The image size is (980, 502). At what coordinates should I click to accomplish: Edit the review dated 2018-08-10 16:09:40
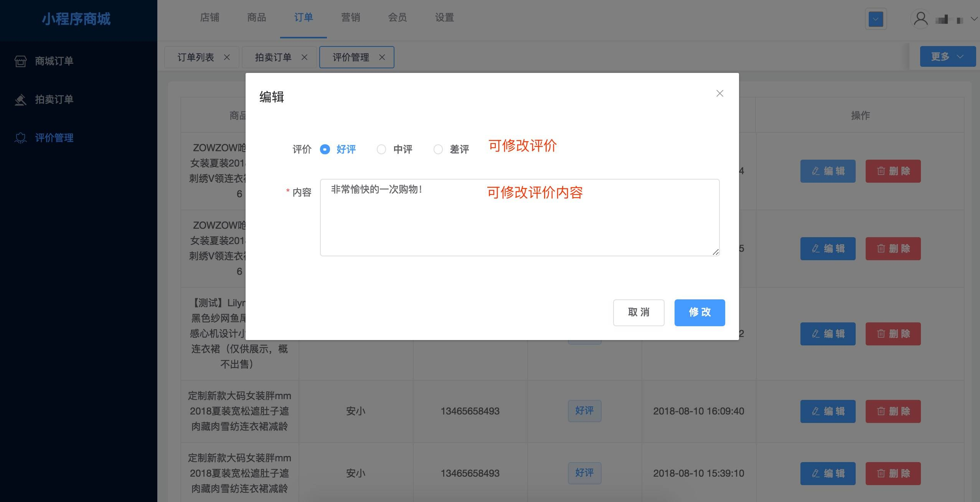click(x=828, y=411)
